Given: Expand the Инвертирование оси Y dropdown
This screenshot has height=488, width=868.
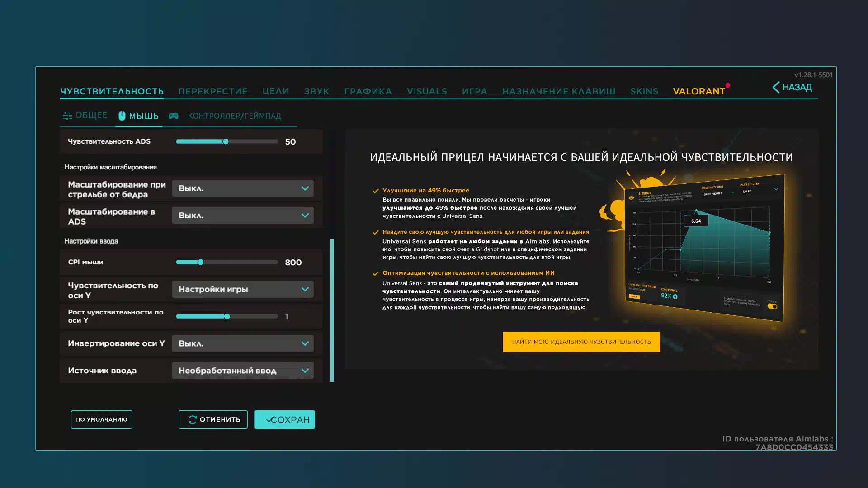Looking at the screenshot, I should click(x=243, y=343).
